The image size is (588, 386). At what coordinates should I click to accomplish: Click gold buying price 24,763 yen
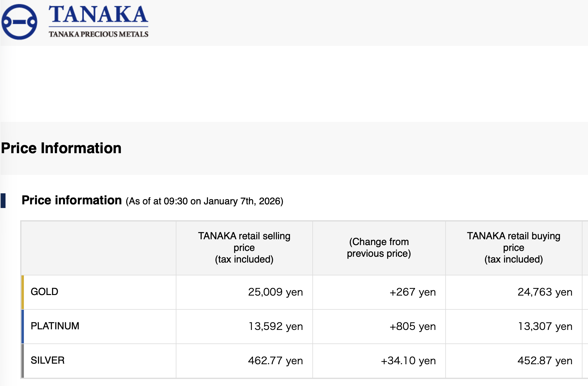[545, 292]
